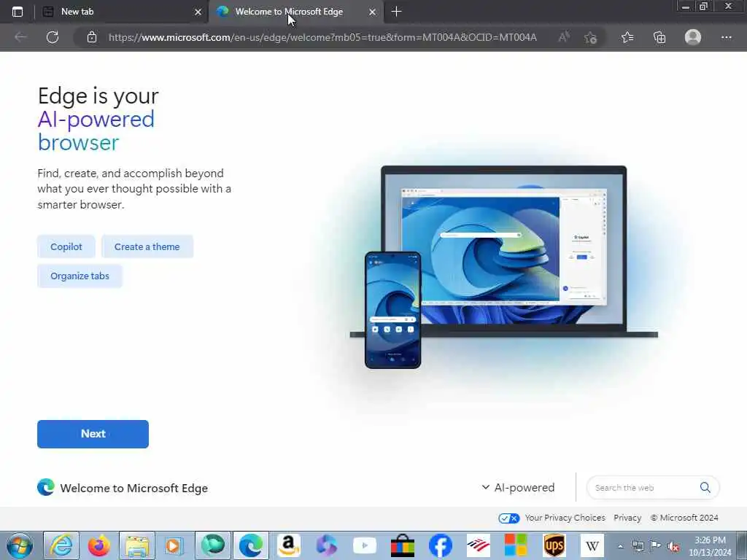Open Copilot from taskbar
747x560 pixels.
click(326, 545)
